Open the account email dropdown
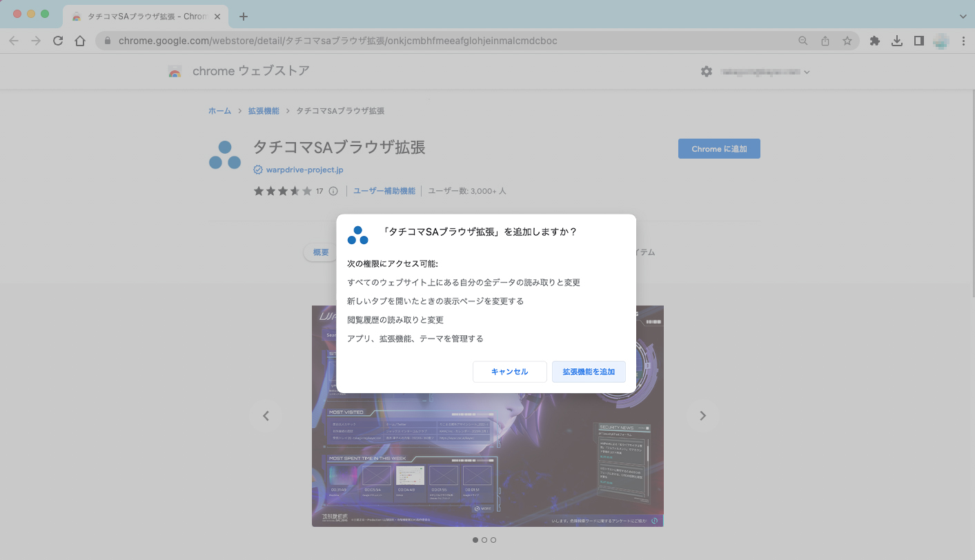975x560 pixels. (x=765, y=72)
